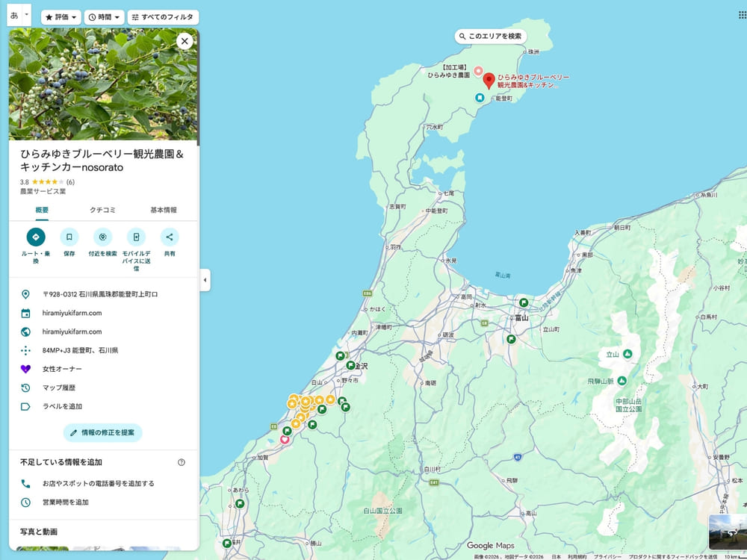Click the 飛騨山脈 mountain marker
The height and width of the screenshot is (560, 747).
(622, 381)
